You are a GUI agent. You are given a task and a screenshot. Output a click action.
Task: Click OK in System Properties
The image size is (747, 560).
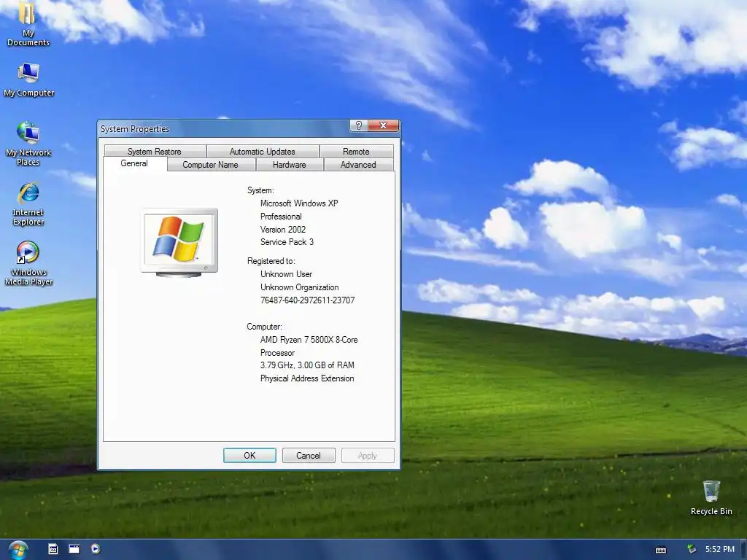pos(249,456)
